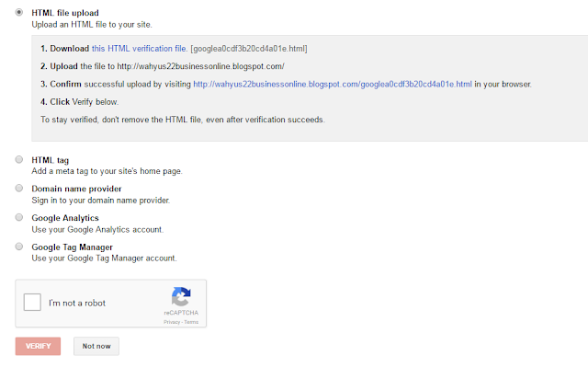Viewport: 588px width, 379px height.
Task: Click the I'm not a robot label text
Action: (x=77, y=303)
